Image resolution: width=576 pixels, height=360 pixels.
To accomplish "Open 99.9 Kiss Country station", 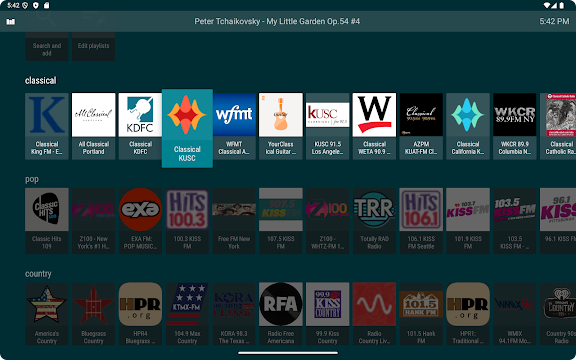I will (327, 314).
